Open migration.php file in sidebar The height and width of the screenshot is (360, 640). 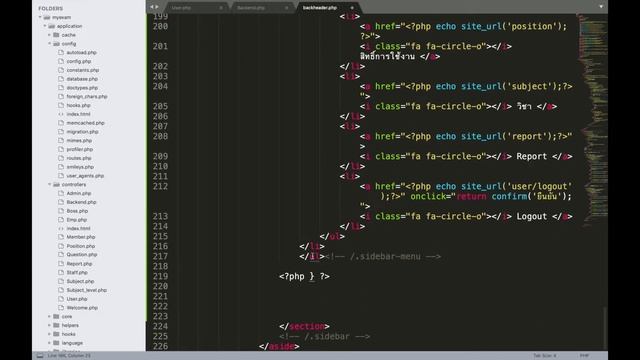82,131
